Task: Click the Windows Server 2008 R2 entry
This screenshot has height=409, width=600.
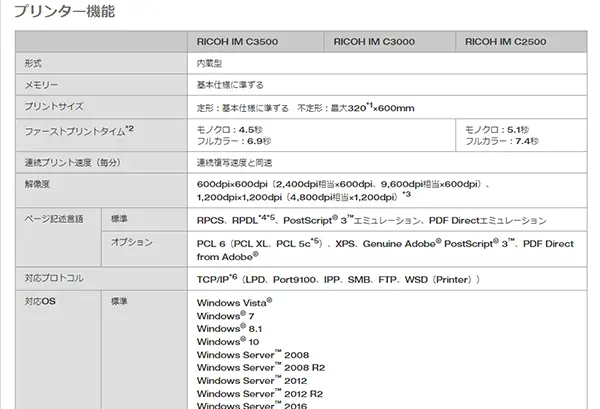Action: coord(261,367)
